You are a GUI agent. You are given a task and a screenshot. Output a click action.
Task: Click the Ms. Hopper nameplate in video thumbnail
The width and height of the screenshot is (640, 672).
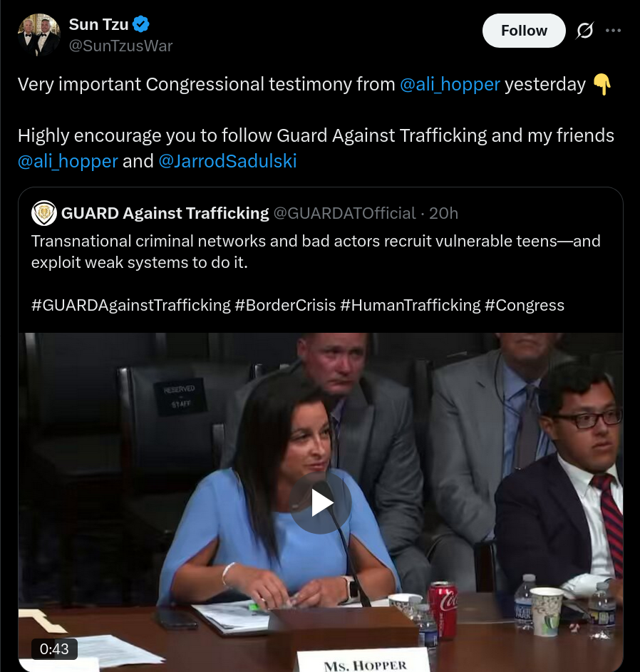364,660
